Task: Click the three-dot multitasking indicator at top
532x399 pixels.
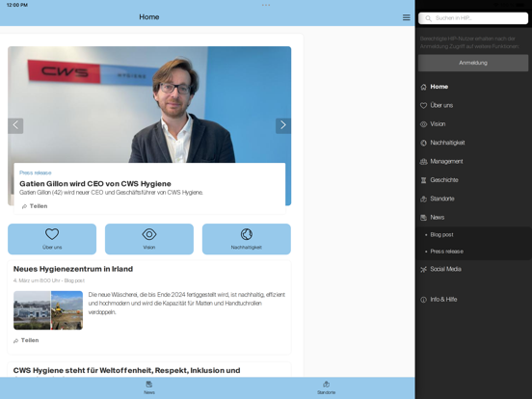Action: pyautogui.click(x=266, y=5)
